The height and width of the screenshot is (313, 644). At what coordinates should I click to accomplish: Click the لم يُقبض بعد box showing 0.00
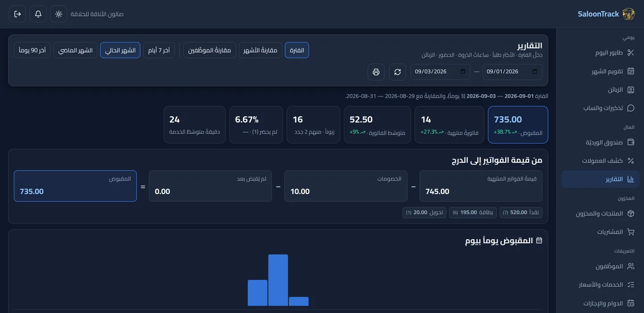coord(210,186)
